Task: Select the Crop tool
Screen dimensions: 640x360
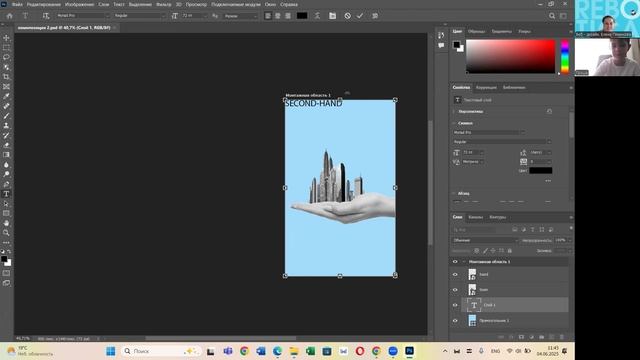Action: coord(6,77)
